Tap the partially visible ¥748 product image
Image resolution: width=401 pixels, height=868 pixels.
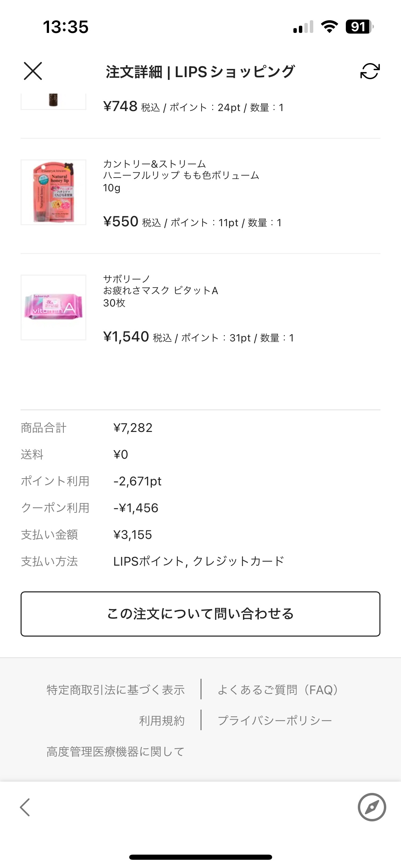[53, 101]
